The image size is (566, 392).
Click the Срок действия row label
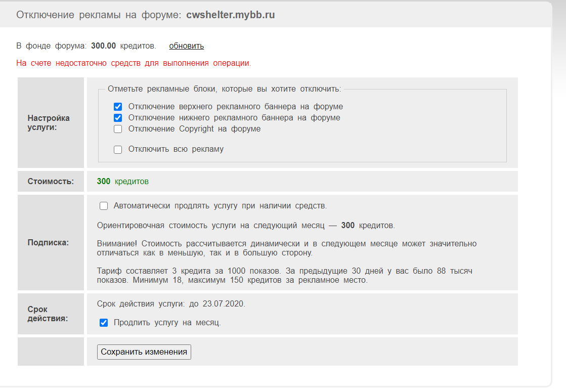pos(48,314)
